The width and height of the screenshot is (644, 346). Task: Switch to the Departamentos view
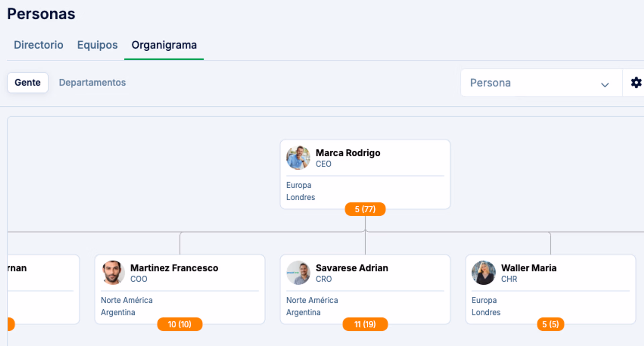92,83
